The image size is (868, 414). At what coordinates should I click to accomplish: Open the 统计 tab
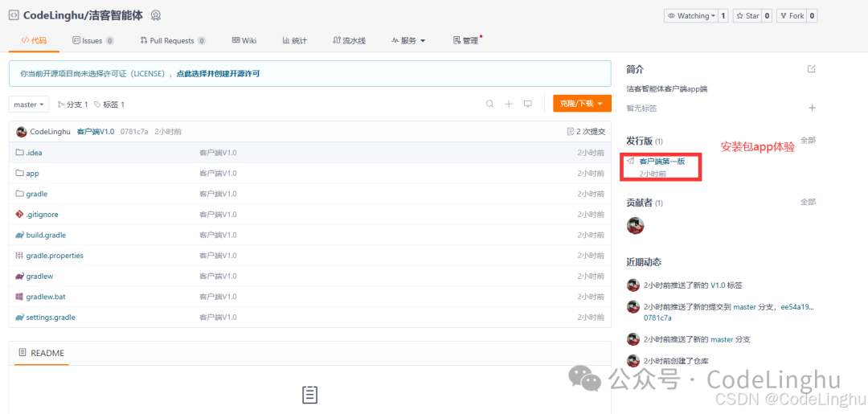pyautogui.click(x=294, y=40)
